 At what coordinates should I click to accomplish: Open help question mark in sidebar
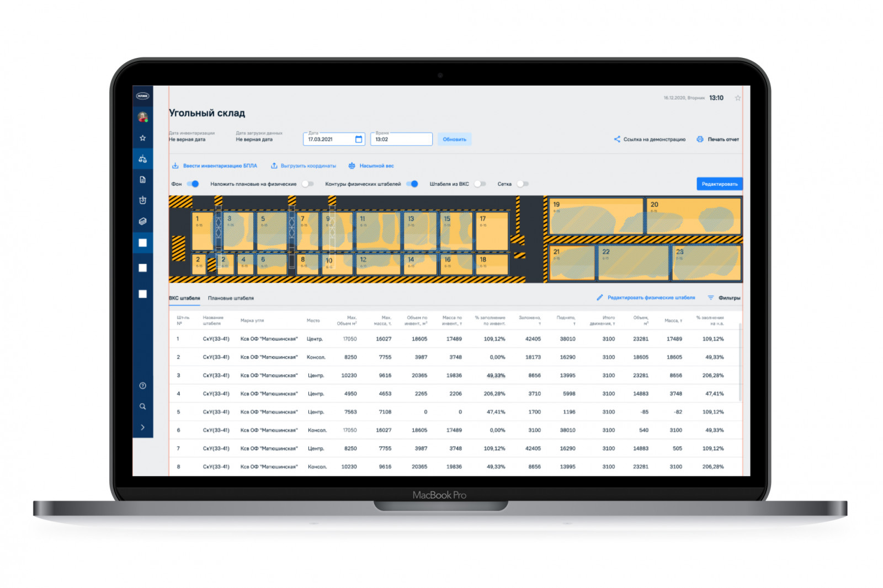click(142, 386)
